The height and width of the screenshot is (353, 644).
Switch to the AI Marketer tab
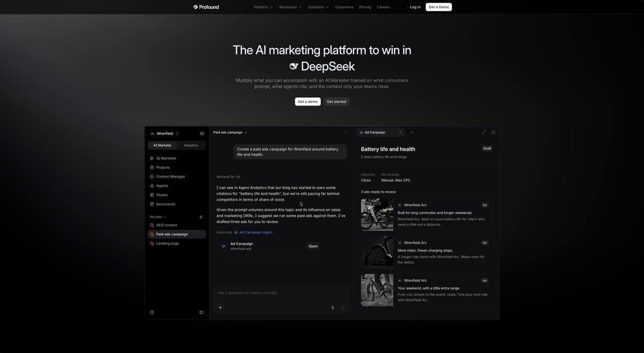tap(163, 145)
